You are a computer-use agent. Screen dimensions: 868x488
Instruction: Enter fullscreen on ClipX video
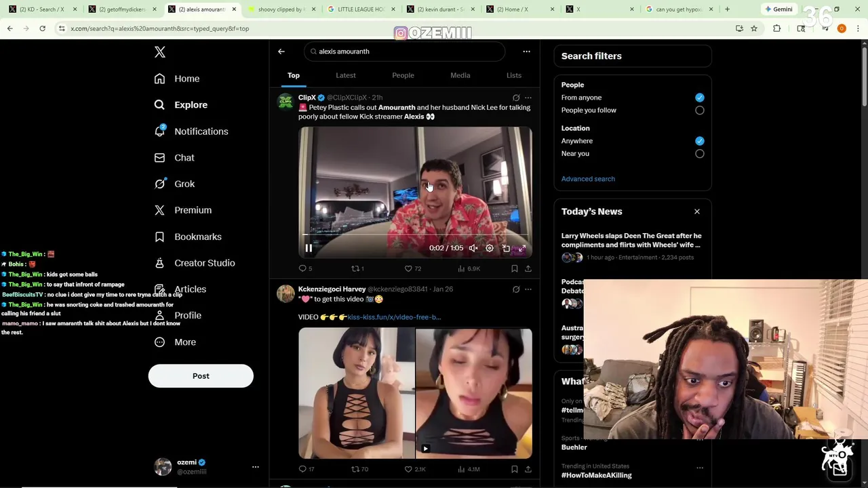521,248
